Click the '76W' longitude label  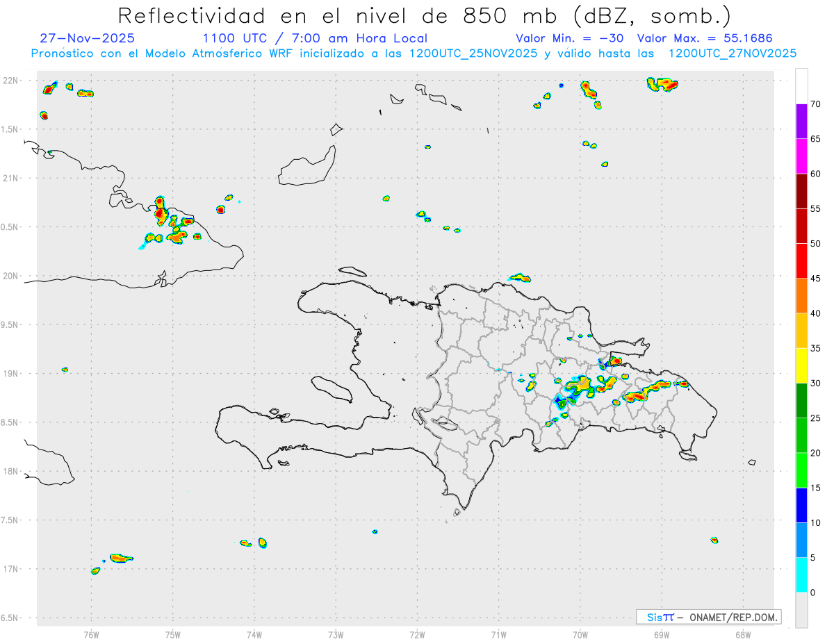(91, 634)
